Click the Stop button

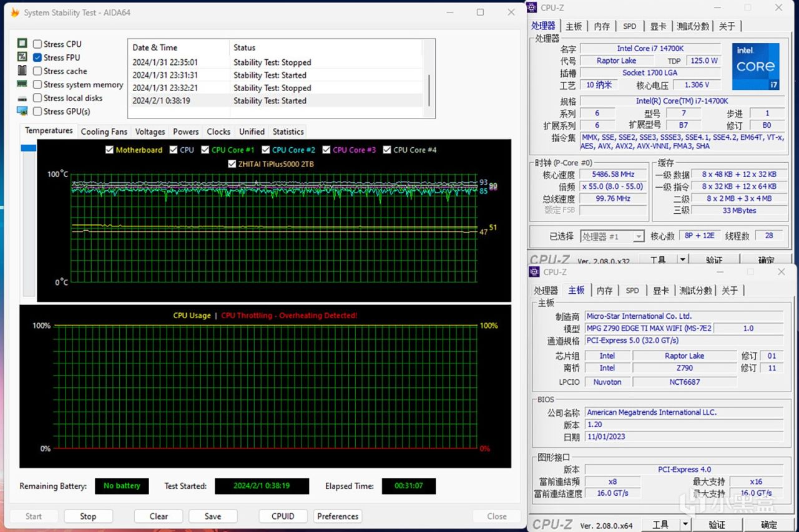click(88, 516)
